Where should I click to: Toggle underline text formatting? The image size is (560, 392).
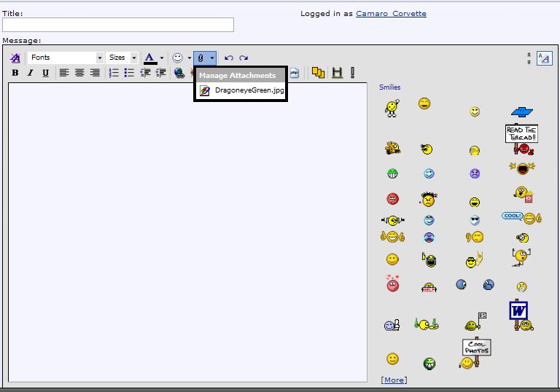pyautogui.click(x=45, y=73)
